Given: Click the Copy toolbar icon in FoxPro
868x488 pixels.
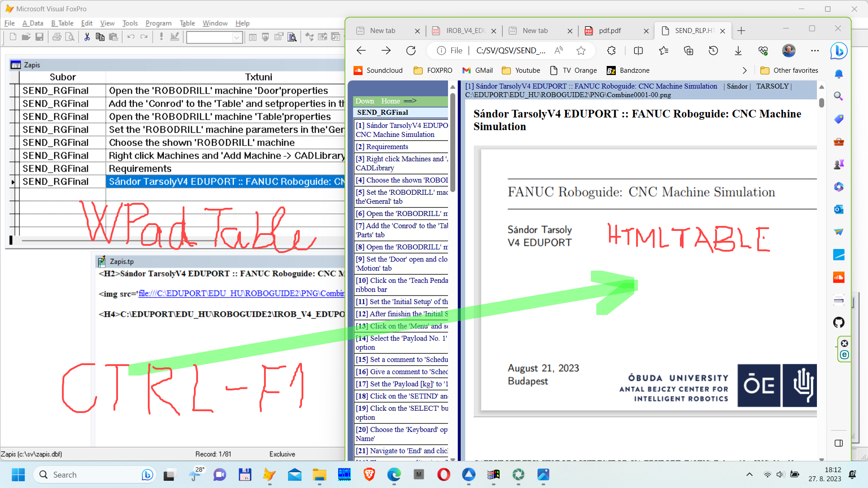Looking at the screenshot, I should click(100, 37).
